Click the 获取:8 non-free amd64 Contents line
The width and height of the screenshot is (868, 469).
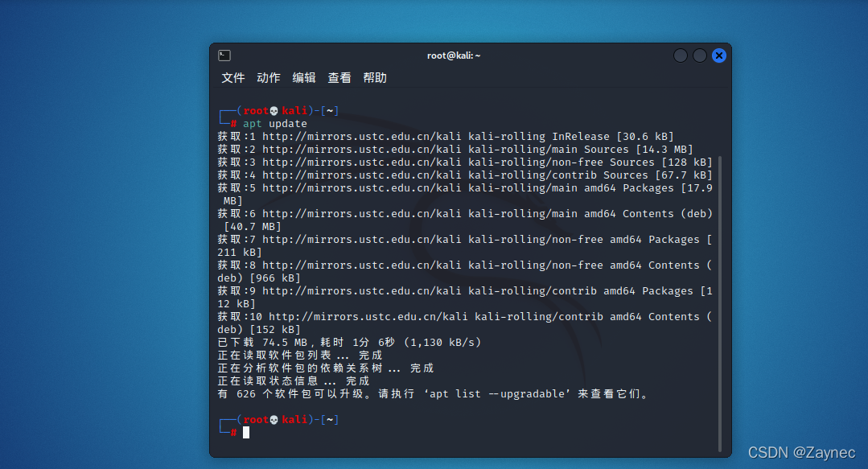465,271
